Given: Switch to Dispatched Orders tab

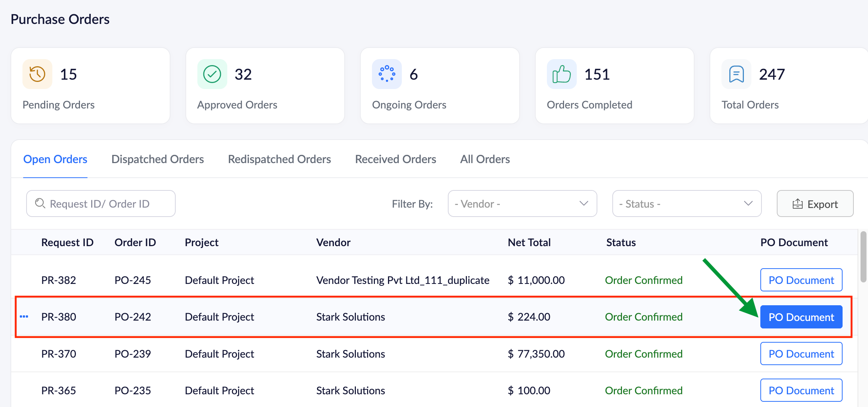Looking at the screenshot, I should 157,159.
